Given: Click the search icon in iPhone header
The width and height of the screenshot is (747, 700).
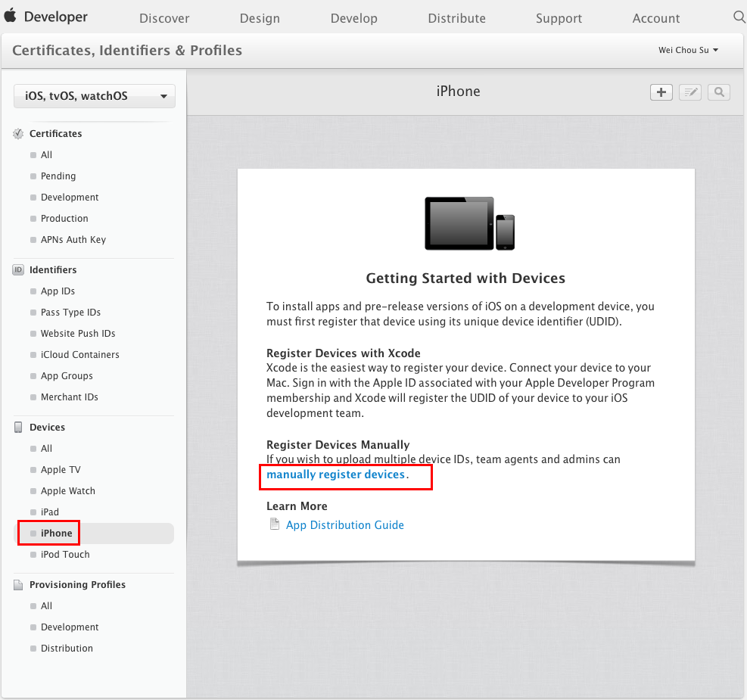Looking at the screenshot, I should [719, 92].
